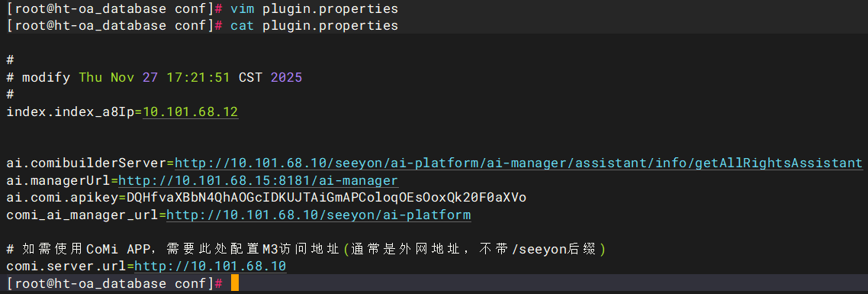Image resolution: width=868 pixels, height=294 pixels.
Task: Click the 'cat plugin.properties' command text
Action: 314,25
